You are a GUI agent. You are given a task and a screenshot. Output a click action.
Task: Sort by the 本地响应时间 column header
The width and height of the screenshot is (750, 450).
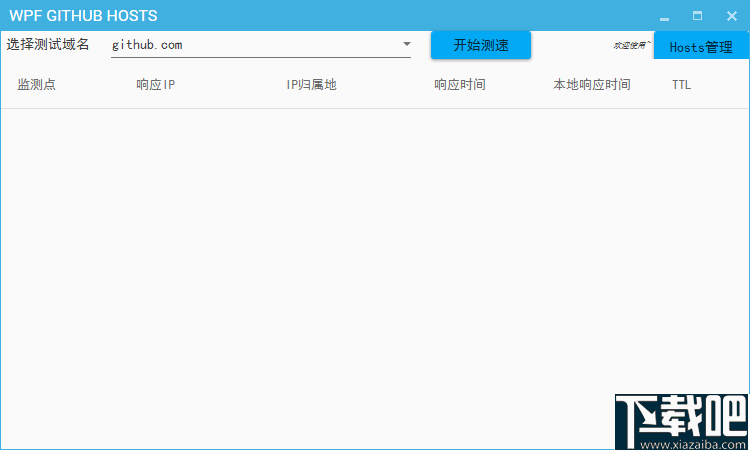click(x=592, y=85)
